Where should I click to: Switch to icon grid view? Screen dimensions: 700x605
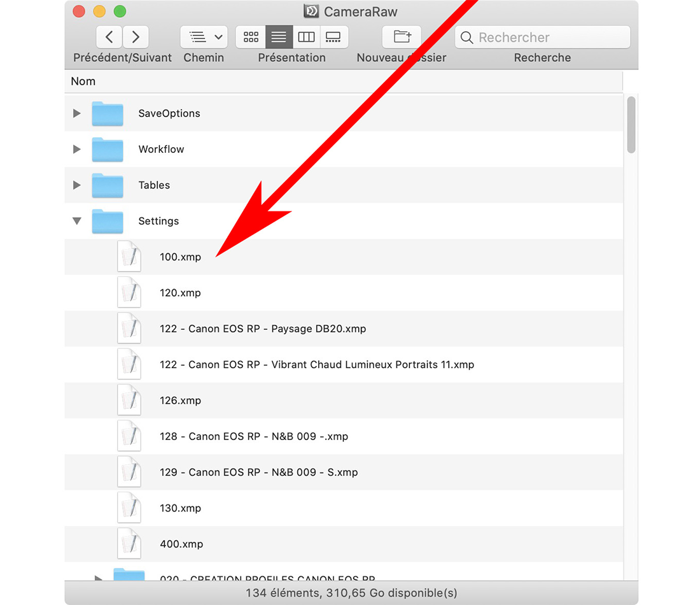[251, 37]
